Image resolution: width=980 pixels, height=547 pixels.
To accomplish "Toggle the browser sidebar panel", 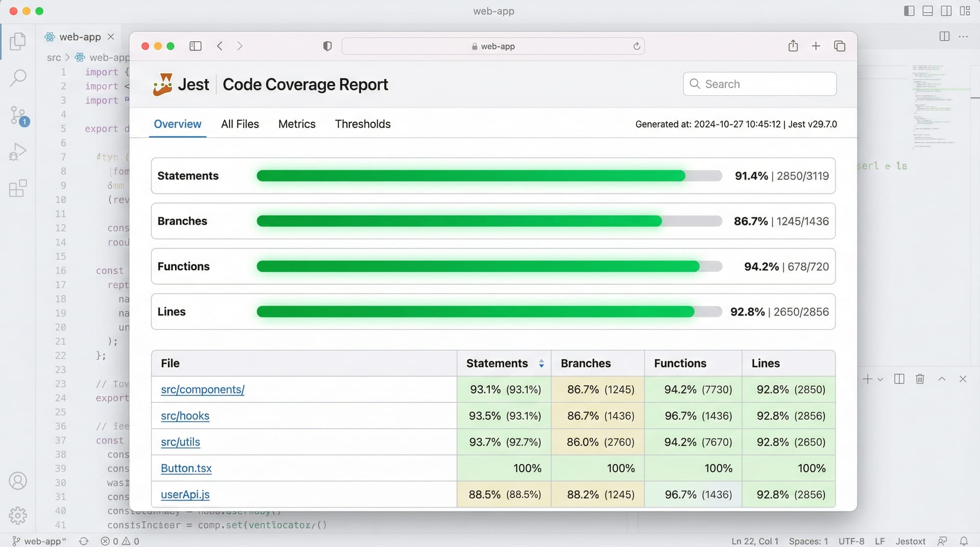I will click(x=196, y=46).
